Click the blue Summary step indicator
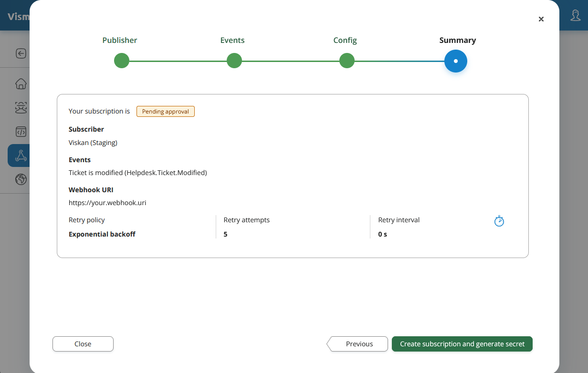This screenshot has height=373, width=588. (456, 61)
